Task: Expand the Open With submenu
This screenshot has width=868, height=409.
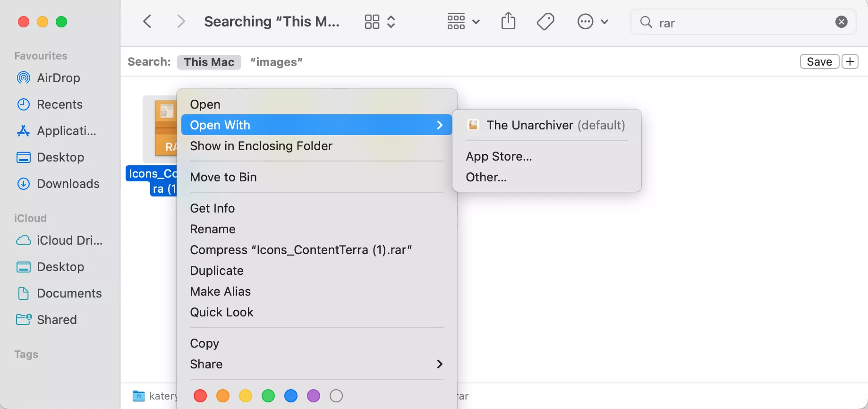Action: point(316,125)
